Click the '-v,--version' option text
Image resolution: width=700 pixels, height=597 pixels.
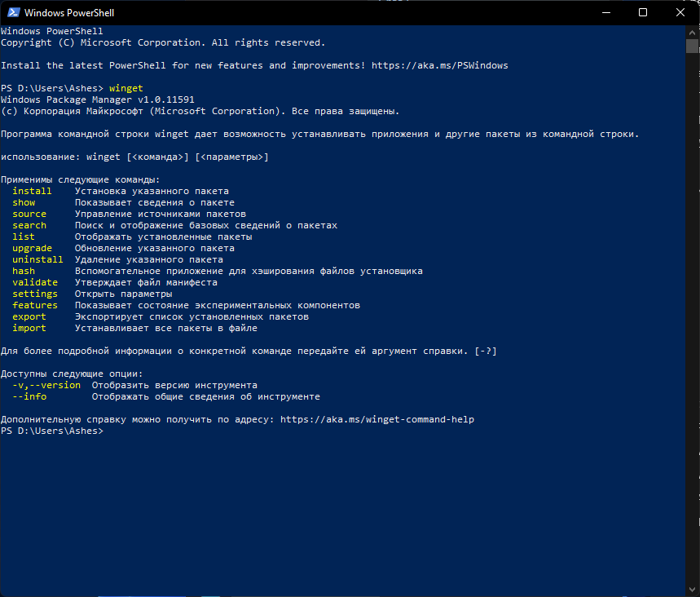[x=46, y=385]
